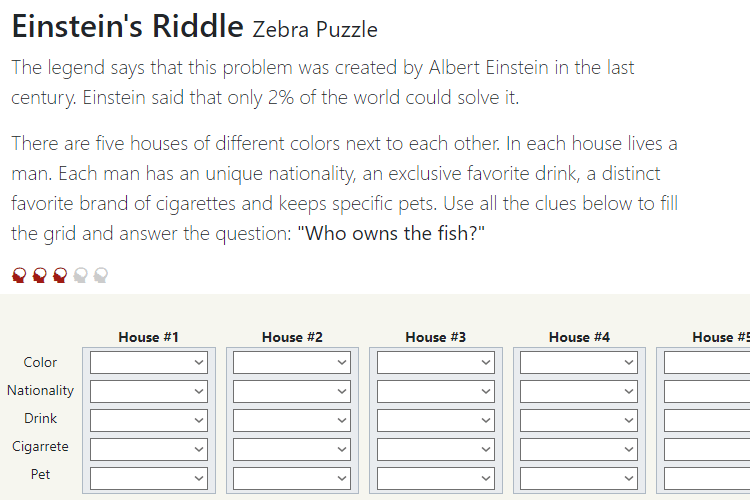
Task: Open the House #4 Color dropdown
Action: point(579,362)
